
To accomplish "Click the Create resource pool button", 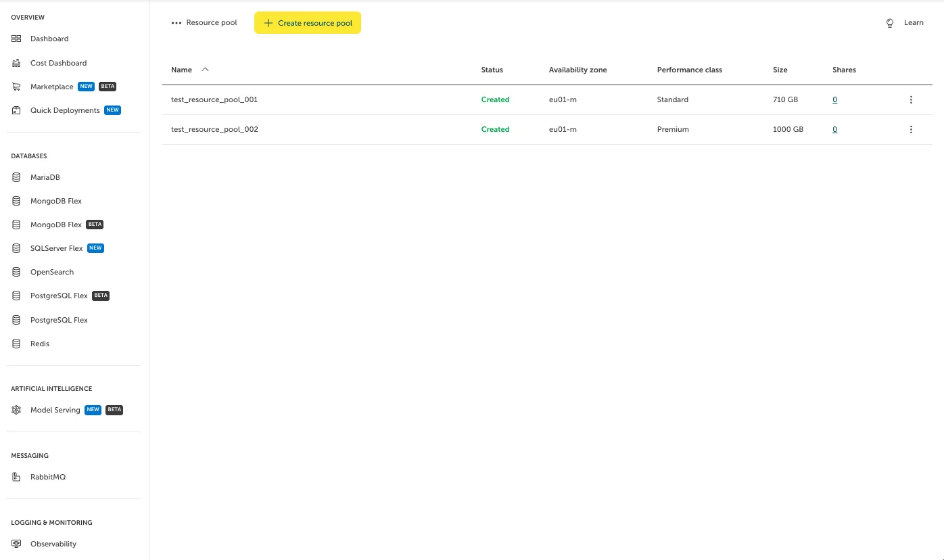I will click(308, 23).
